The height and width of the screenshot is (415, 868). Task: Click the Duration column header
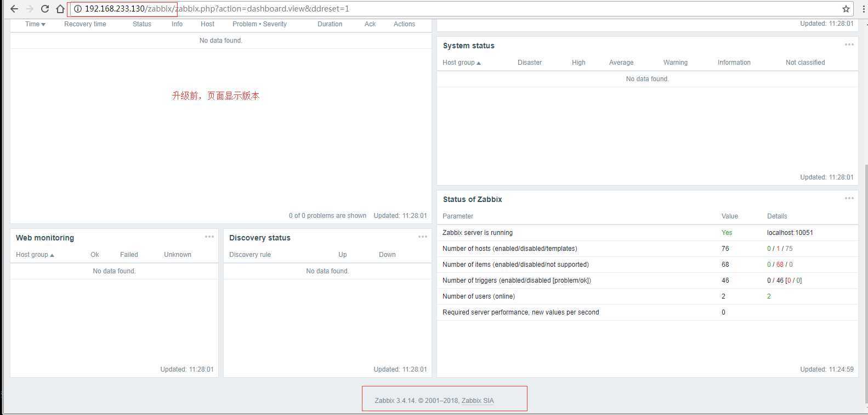tap(330, 24)
